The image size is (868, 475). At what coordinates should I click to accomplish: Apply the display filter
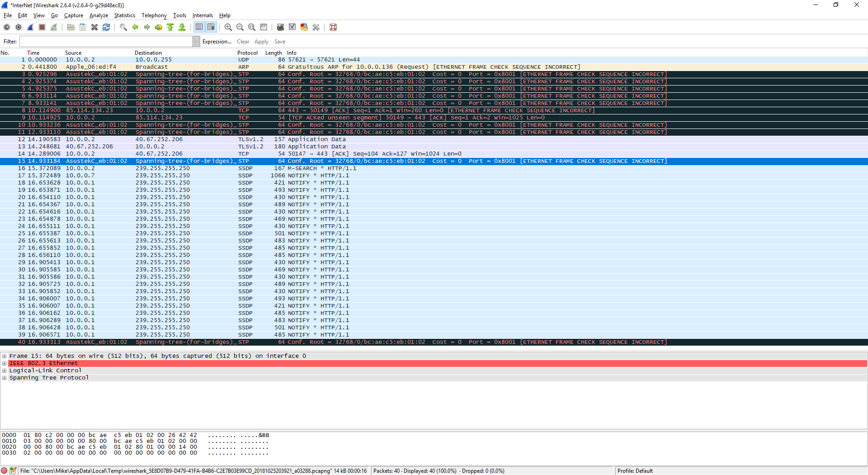click(261, 42)
